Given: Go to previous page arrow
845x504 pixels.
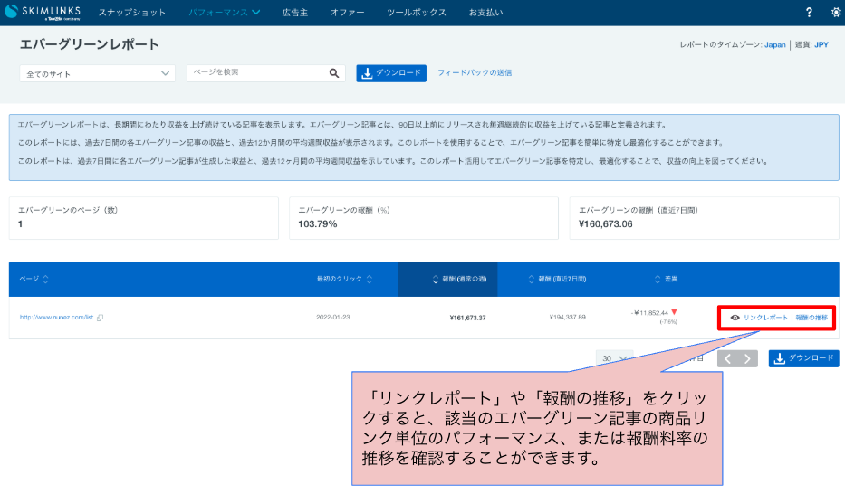Looking at the screenshot, I should tap(727, 358).
